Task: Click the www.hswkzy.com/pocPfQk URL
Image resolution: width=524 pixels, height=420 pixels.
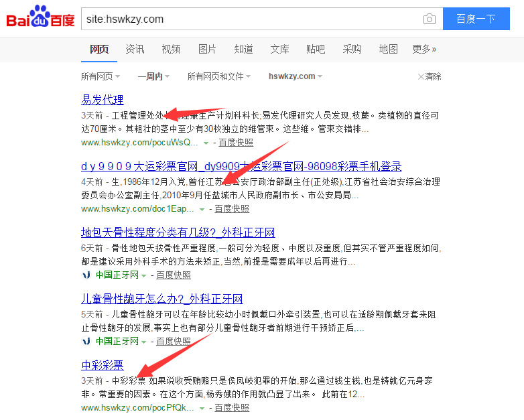Action: coord(137,408)
